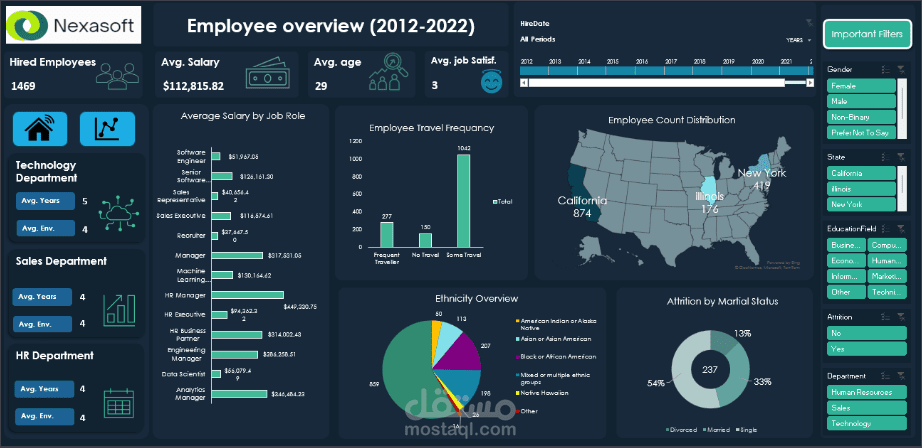
Task: Select 2012 on the HireDate timeline
Action: click(534, 70)
